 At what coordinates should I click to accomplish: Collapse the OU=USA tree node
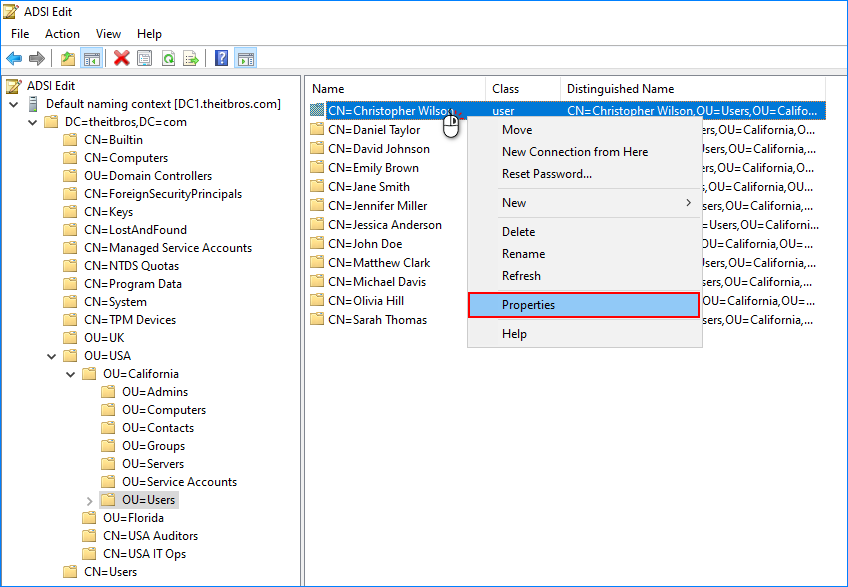(51, 356)
